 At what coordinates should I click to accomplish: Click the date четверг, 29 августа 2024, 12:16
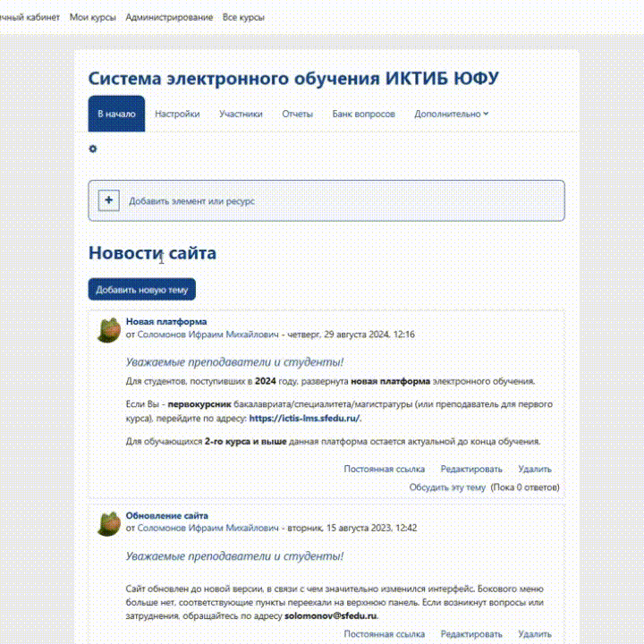pos(352,335)
